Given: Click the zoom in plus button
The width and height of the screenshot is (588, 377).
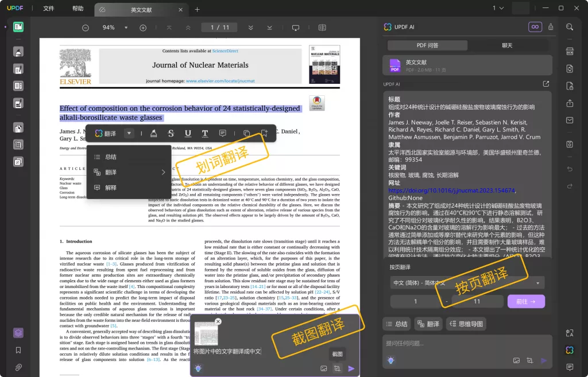Looking at the screenshot, I should click(143, 28).
